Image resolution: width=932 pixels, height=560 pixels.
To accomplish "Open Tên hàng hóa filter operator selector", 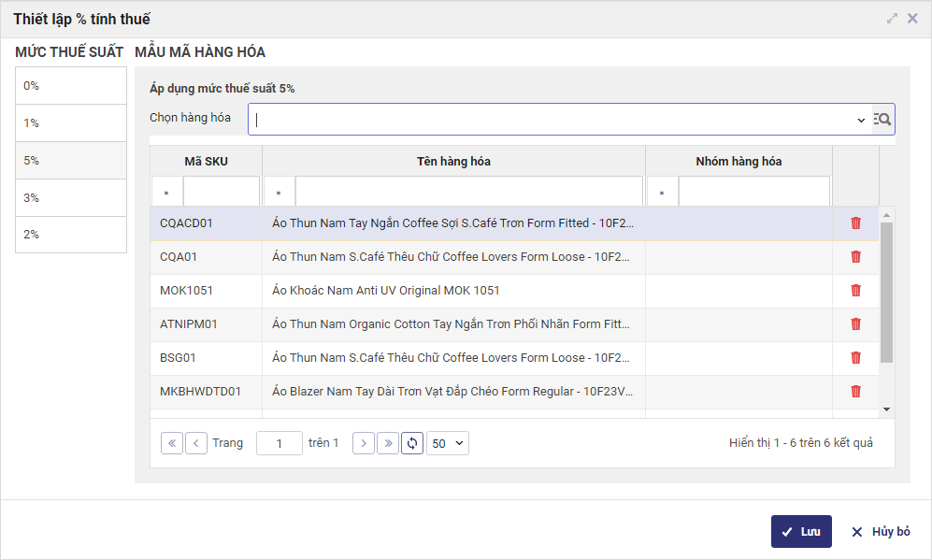I will click(280, 193).
